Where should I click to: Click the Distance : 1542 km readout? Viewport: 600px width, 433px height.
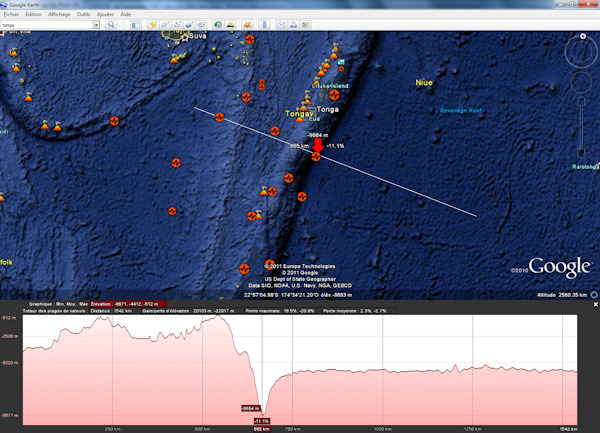(x=111, y=311)
